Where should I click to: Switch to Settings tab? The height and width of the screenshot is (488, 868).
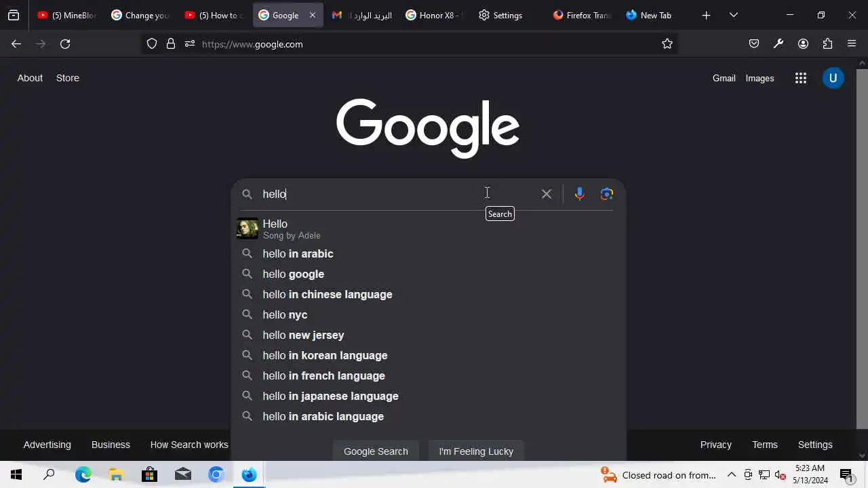[x=507, y=15]
